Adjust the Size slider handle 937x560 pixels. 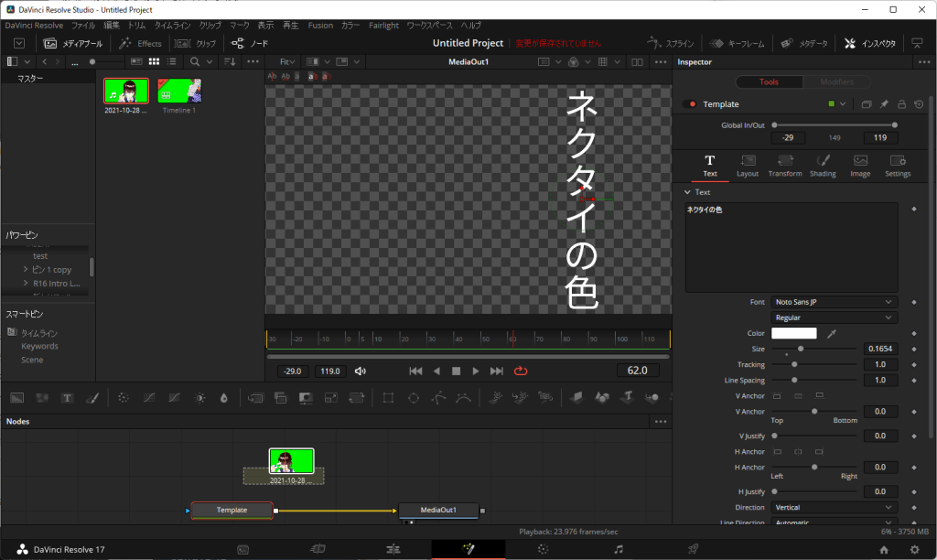(x=801, y=349)
